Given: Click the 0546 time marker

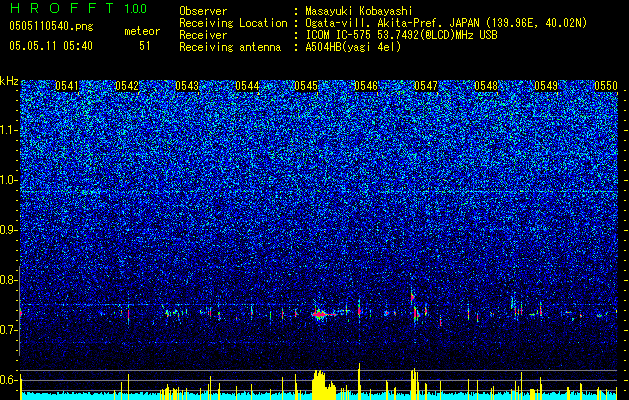Looking at the screenshot, I should [x=366, y=86].
